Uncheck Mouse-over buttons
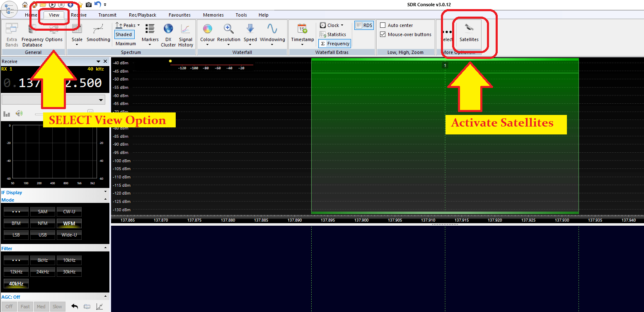 coord(382,34)
